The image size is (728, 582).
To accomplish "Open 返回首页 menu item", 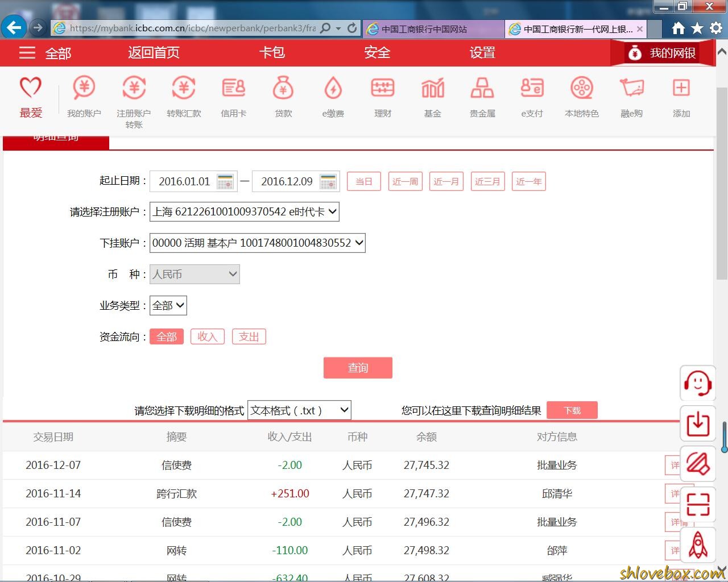I will click(x=154, y=53).
